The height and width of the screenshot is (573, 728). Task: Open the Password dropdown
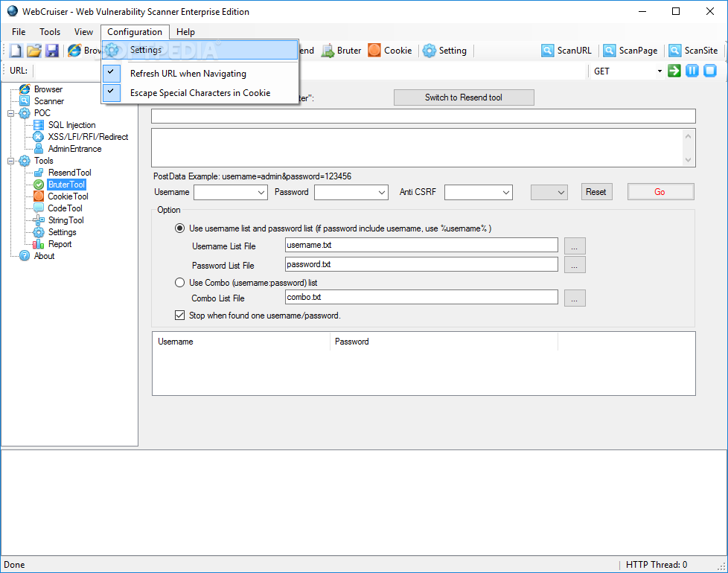coord(351,192)
